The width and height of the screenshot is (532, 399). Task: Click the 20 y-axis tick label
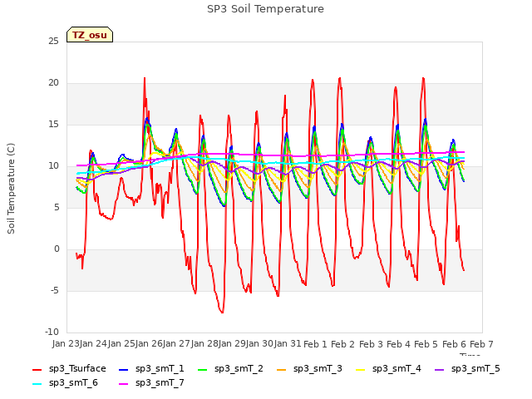[x=53, y=83]
